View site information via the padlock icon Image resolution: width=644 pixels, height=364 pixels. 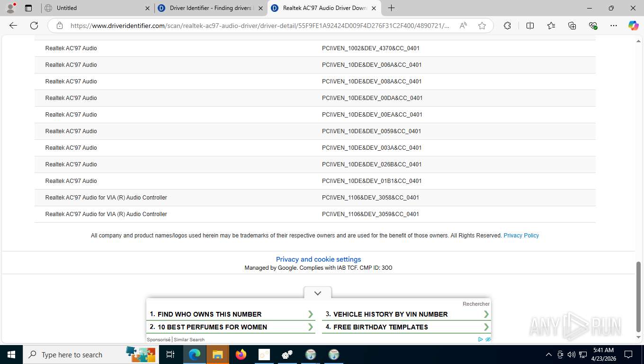[60, 26]
